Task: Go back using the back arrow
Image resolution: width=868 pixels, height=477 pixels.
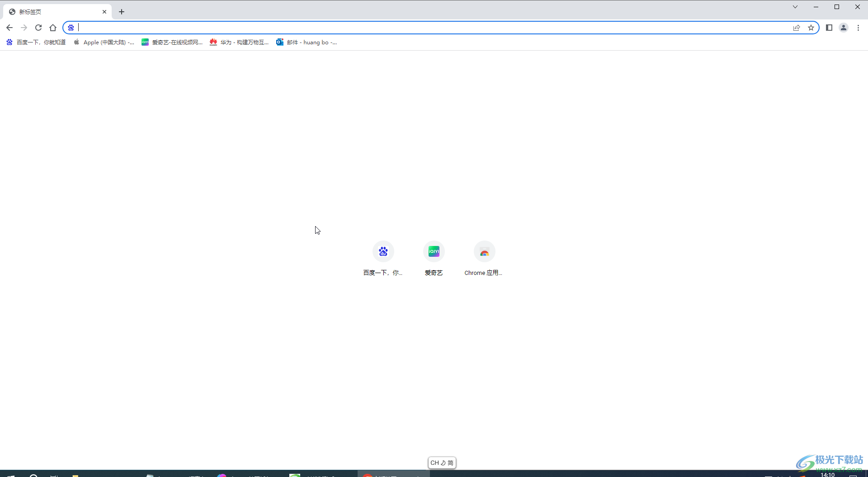Action: coord(9,28)
